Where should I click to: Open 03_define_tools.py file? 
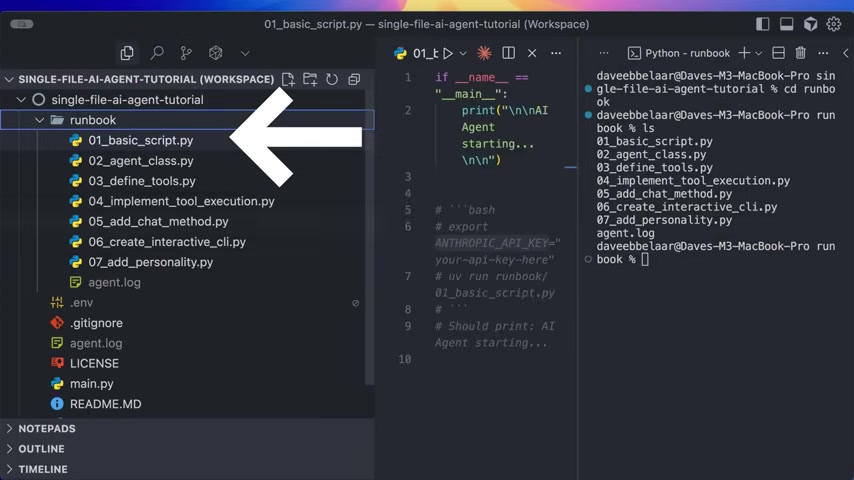[142, 181]
